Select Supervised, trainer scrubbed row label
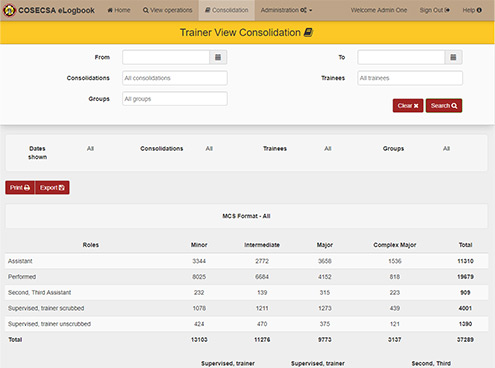This screenshot has height=368, width=495. [x=46, y=308]
